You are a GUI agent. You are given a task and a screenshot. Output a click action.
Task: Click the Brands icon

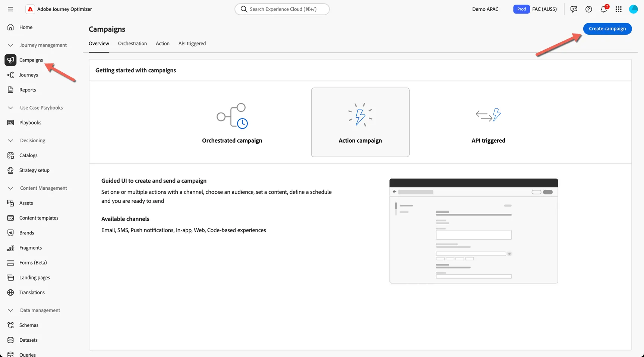pos(10,233)
